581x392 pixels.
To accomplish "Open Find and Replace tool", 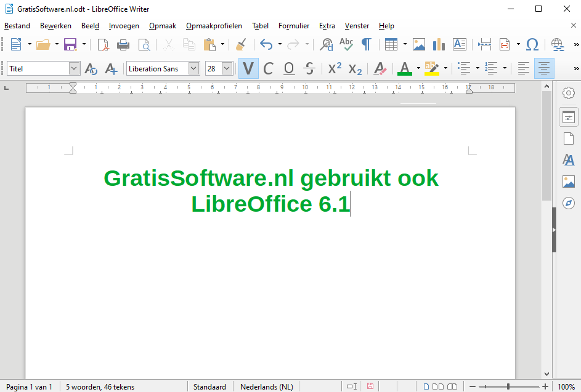I will [x=327, y=44].
